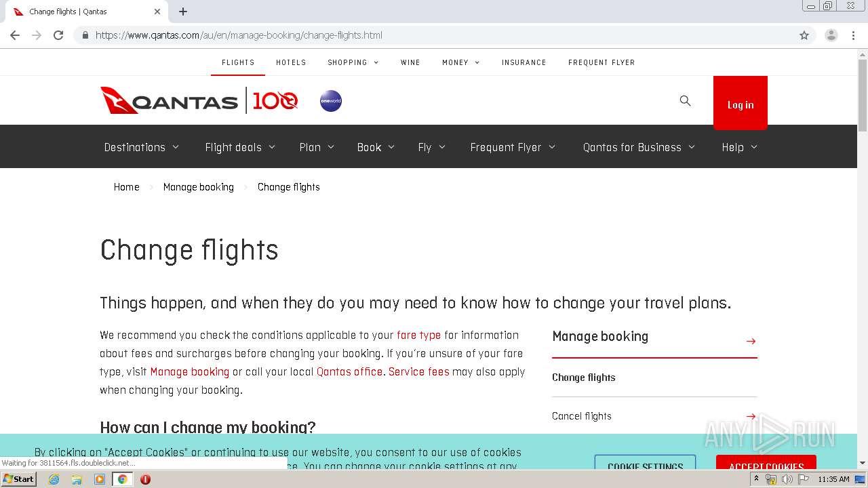Click the red Log in button
Screen dimensions: 868x488
tap(741, 102)
